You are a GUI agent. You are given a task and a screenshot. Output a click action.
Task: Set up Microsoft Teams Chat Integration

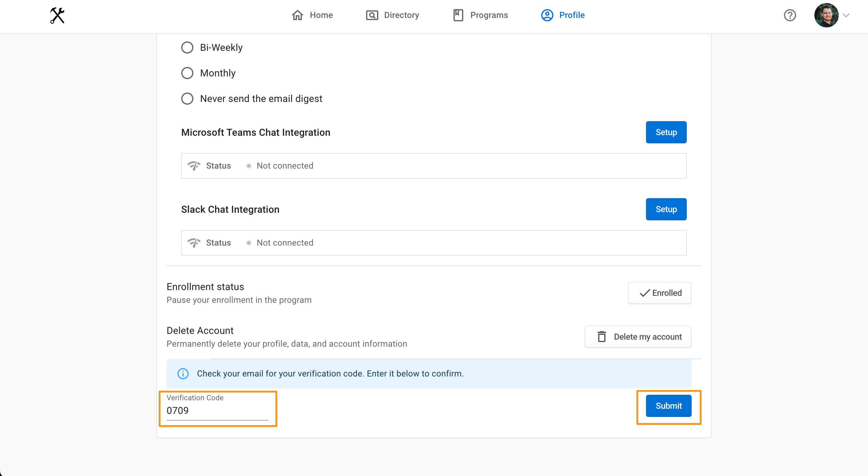click(x=666, y=132)
